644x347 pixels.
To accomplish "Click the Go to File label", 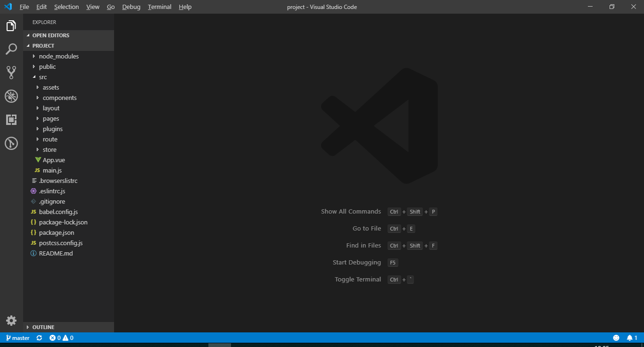I will point(367,229).
